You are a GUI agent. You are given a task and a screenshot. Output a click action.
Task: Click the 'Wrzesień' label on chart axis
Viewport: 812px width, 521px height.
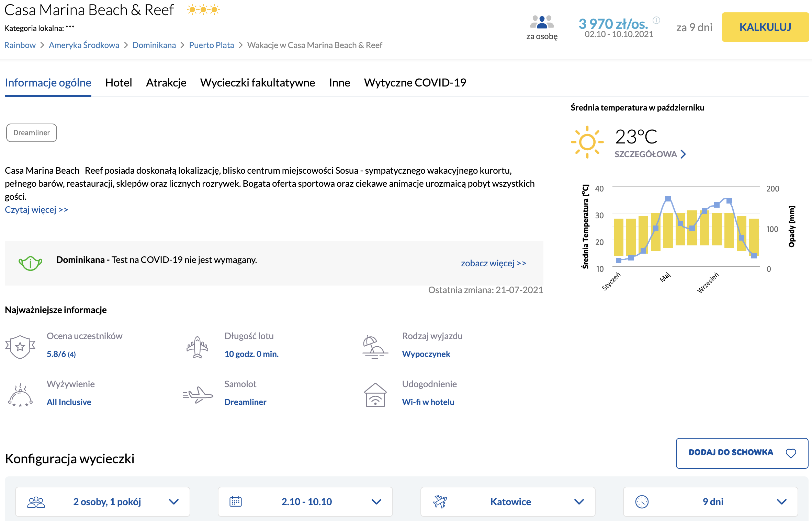pyautogui.click(x=708, y=282)
